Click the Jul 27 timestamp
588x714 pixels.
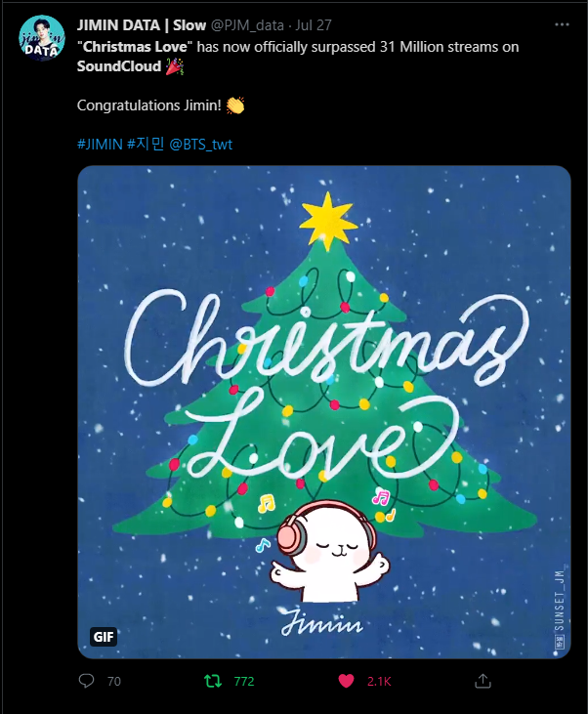pyautogui.click(x=314, y=25)
